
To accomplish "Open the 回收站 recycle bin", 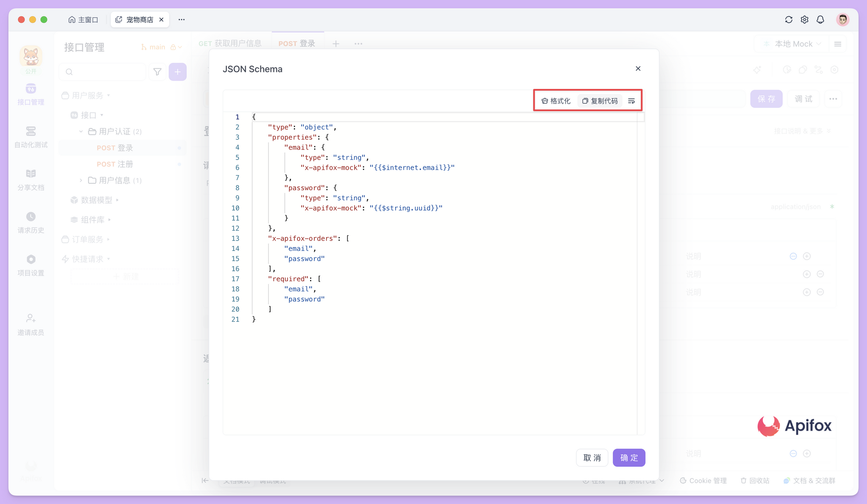I will [x=755, y=480].
